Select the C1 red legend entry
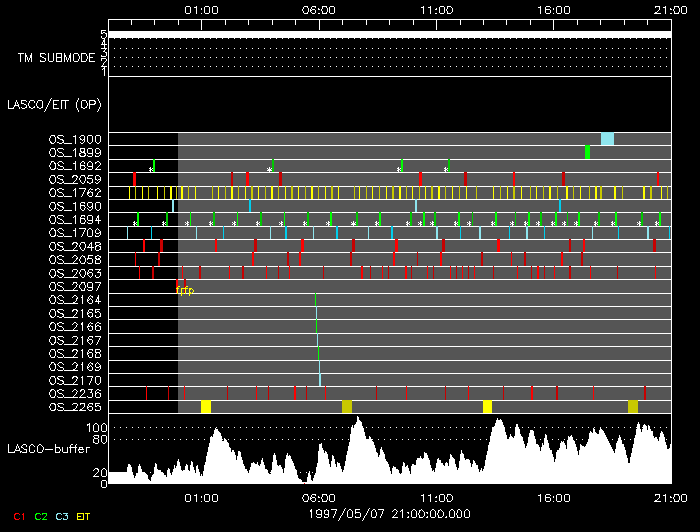 point(18,517)
